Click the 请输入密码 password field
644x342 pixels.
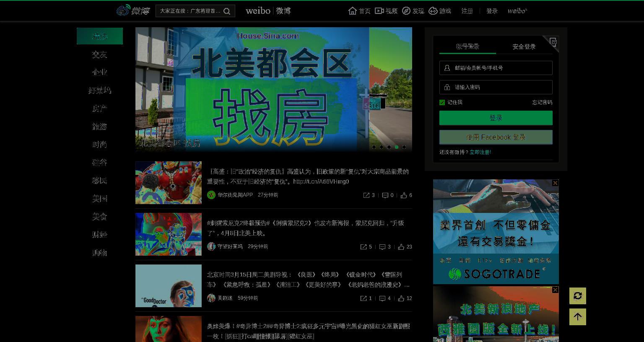tap(496, 87)
